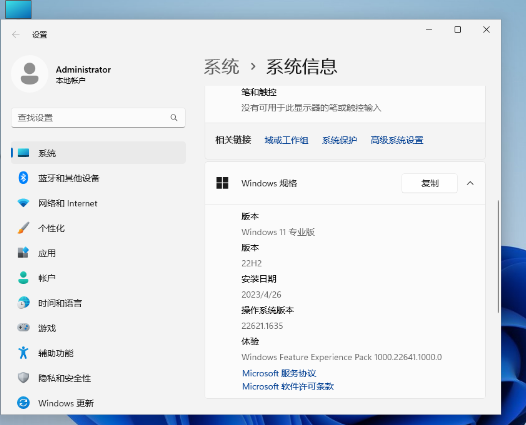Image resolution: width=526 pixels, height=425 pixels.
Task: Click the accounts person icon beside 帐户
Action: coord(23,278)
